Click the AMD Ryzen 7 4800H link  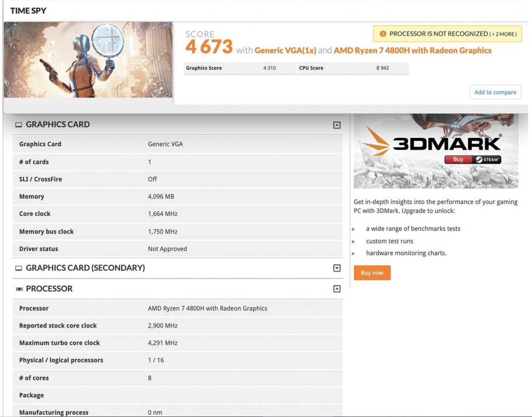(414, 50)
